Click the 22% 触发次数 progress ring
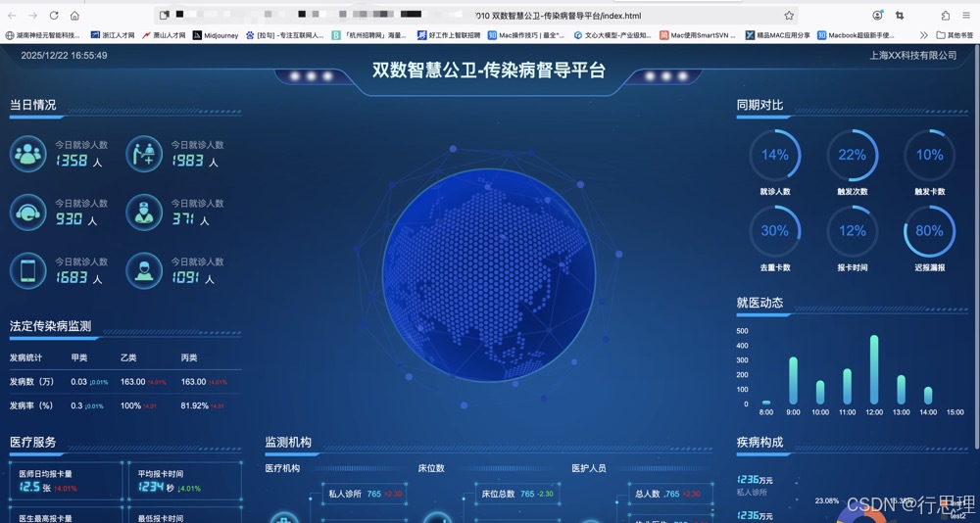 coord(853,155)
